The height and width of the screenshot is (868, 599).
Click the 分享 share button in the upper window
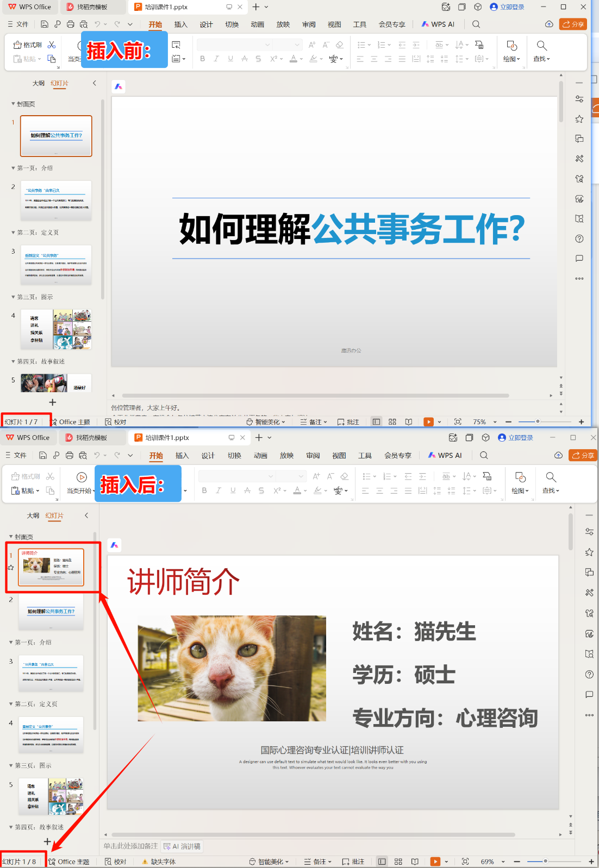point(573,24)
